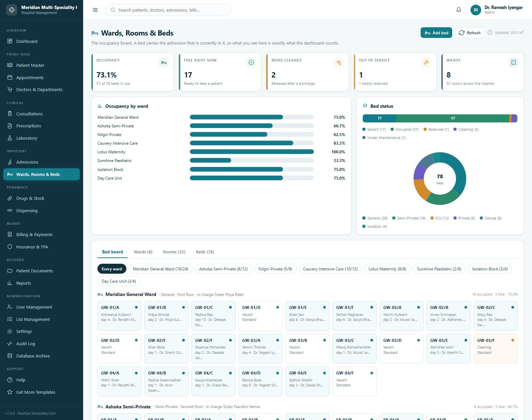The height and width of the screenshot is (420, 532).
Task: Filter by Sunshine Paediatric (2/6)
Action: 439,269
